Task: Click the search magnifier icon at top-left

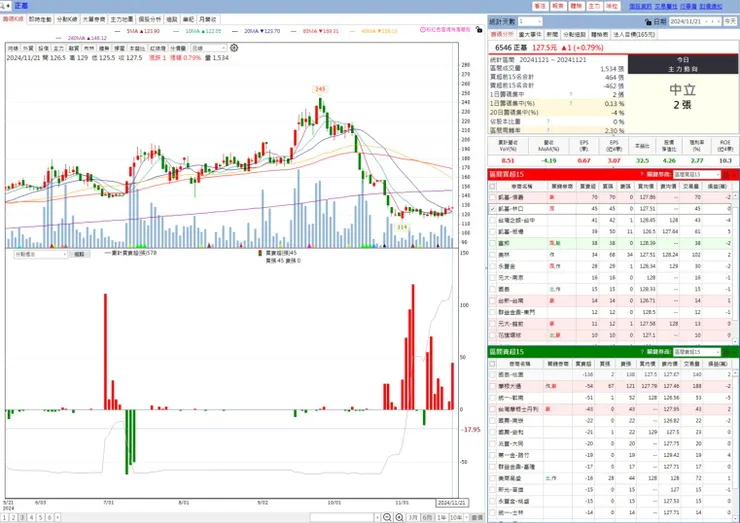Action: tap(4, 6)
